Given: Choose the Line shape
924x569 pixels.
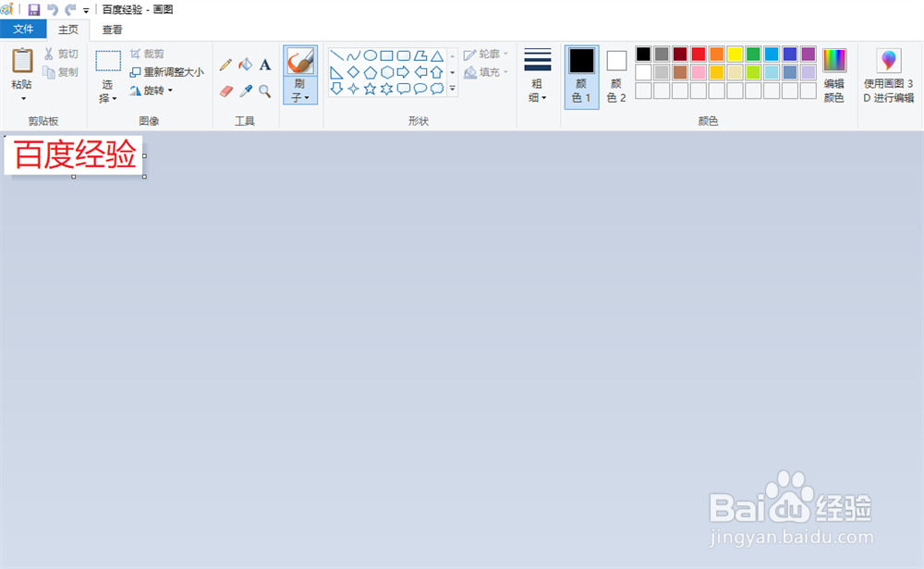Looking at the screenshot, I should (336, 56).
